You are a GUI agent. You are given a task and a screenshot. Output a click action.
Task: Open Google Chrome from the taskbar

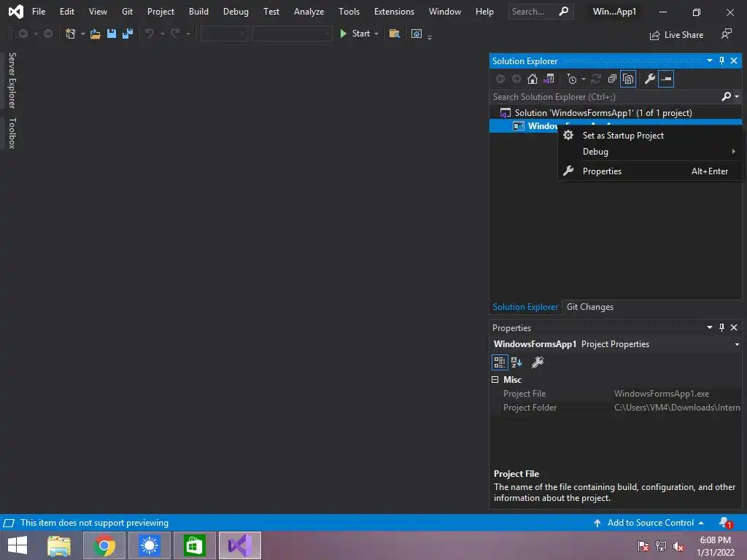click(104, 545)
